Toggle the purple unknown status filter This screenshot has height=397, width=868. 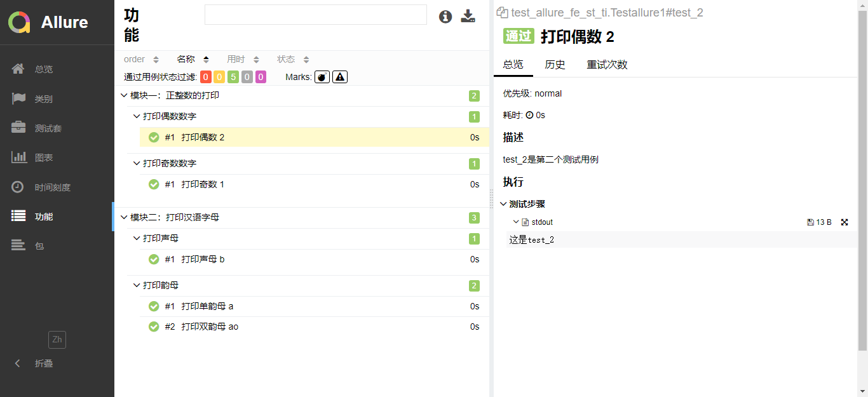point(261,77)
